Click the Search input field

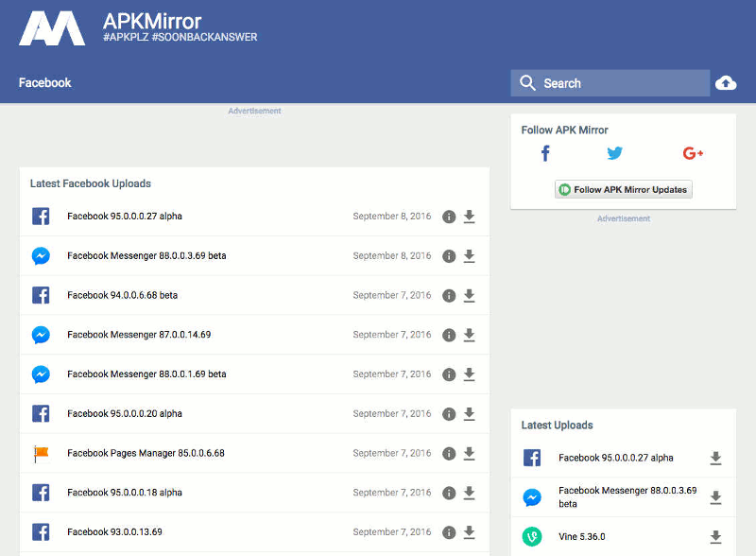pyautogui.click(x=610, y=83)
